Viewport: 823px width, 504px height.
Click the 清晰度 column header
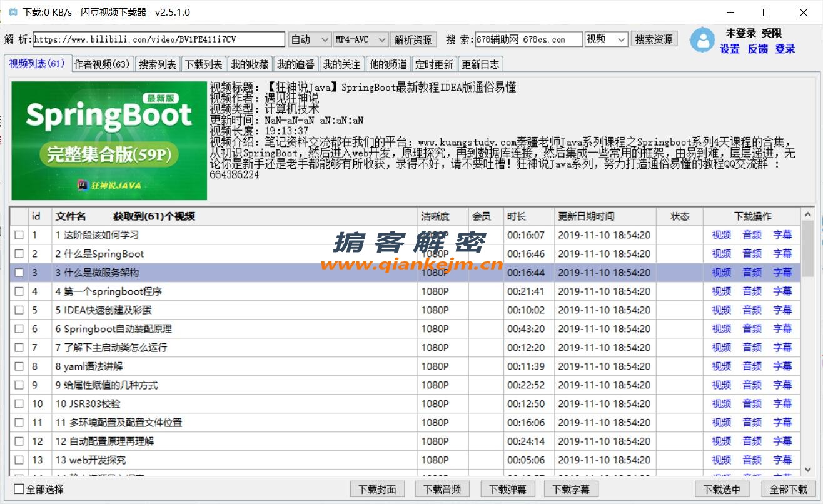click(443, 216)
